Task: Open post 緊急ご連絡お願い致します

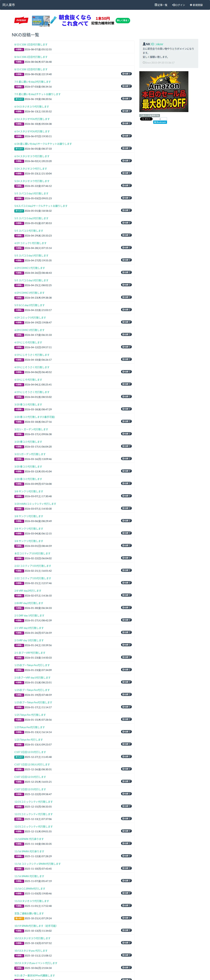Action: pos(29,913)
